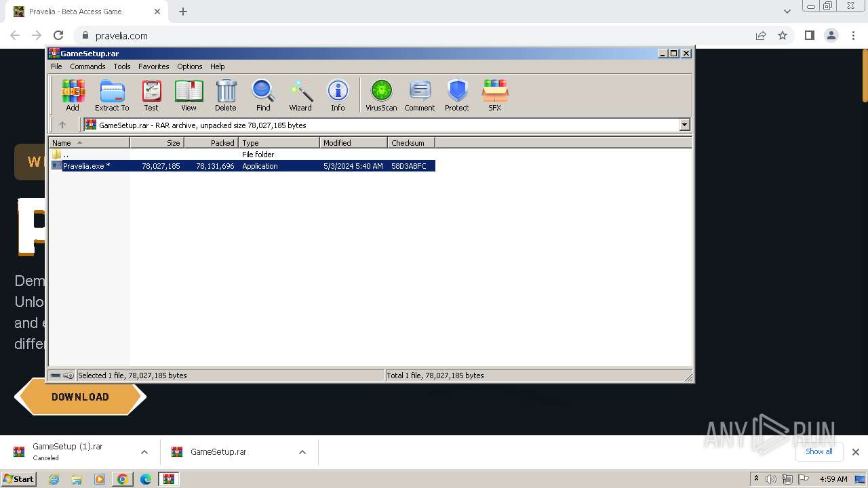Open Chrome side panel icon
This screenshot has height=488, width=868.
pos(809,35)
